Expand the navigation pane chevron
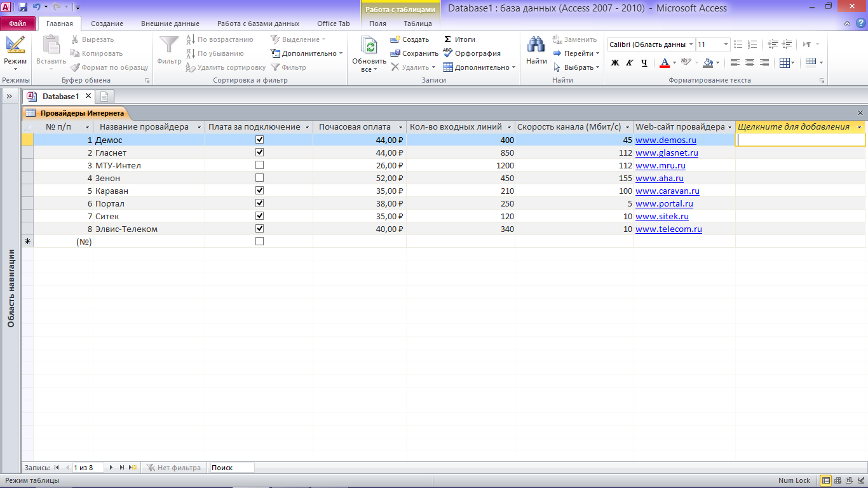Image resolution: width=868 pixels, height=488 pixels. (x=10, y=96)
